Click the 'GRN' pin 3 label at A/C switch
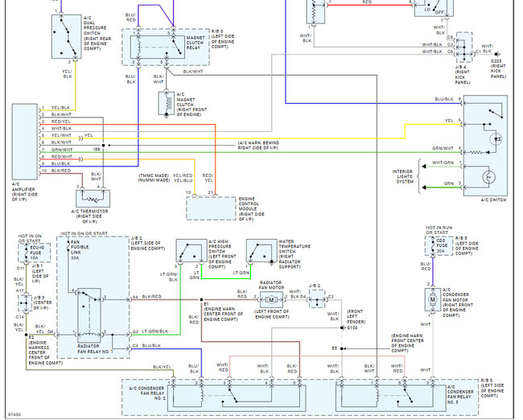This screenshot has height=420, width=523. pos(449,183)
